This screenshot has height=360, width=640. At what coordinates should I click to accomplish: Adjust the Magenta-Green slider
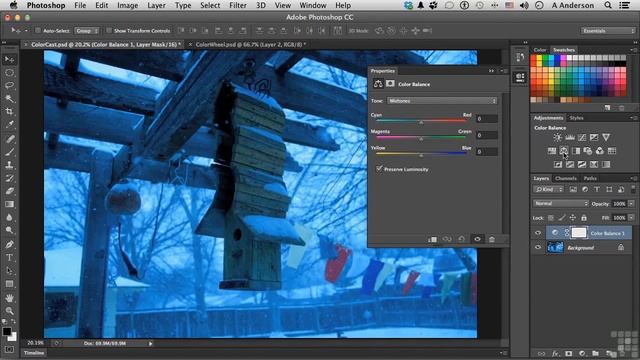pos(421,138)
